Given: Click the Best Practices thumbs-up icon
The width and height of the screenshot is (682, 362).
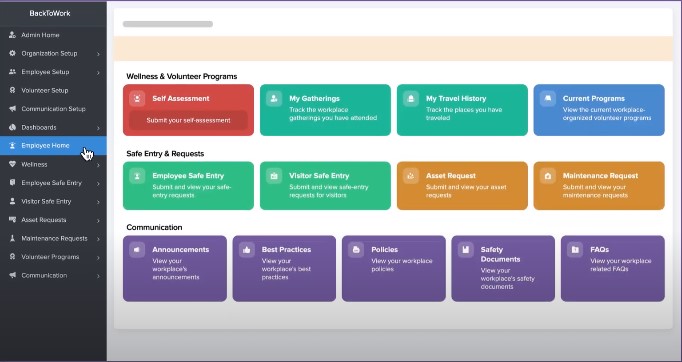Looking at the screenshot, I should pos(247,250).
